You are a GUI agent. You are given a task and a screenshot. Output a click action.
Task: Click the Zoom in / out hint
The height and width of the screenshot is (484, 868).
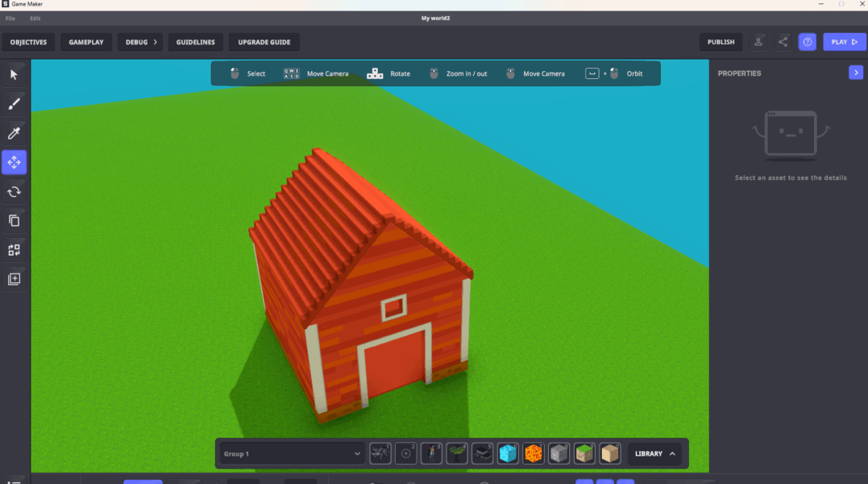[459, 73]
